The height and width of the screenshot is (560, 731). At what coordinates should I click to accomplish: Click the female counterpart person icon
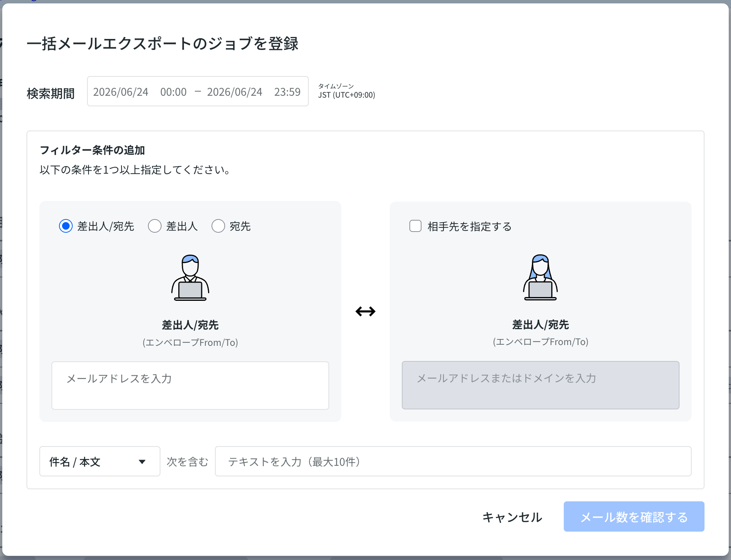click(x=540, y=277)
